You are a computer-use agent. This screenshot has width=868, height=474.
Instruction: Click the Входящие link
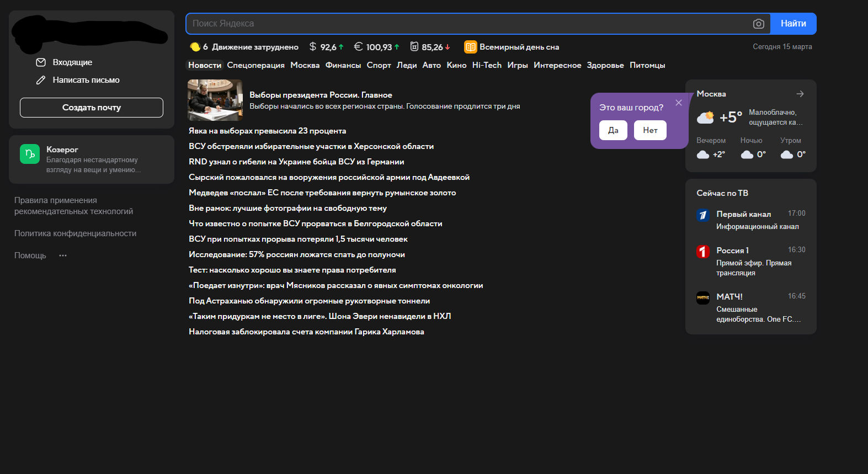click(x=72, y=62)
